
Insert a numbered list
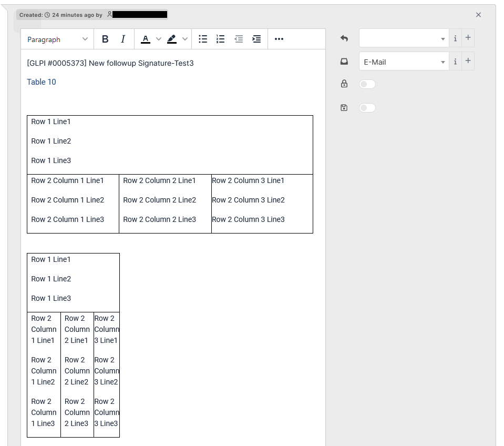click(220, 39)
